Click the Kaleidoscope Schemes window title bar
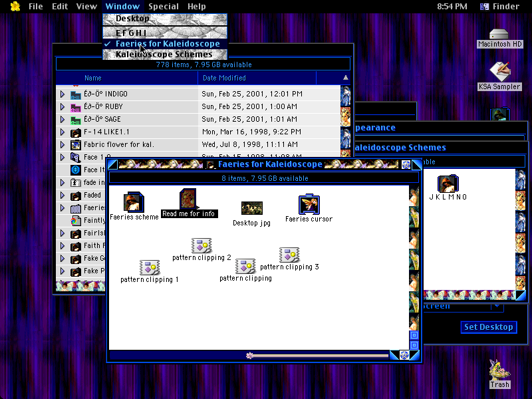 [x=440, y=147]
